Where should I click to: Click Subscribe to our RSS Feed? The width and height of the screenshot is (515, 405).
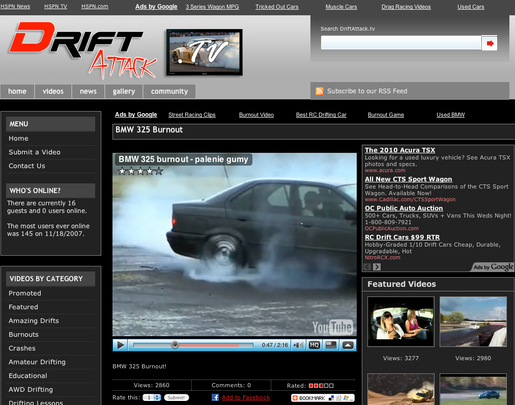pos(367,91)
